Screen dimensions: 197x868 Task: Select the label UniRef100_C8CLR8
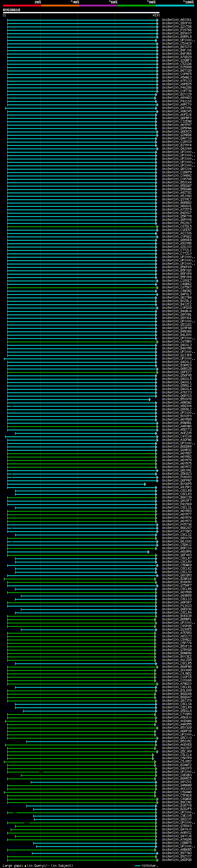pos(176,491)
